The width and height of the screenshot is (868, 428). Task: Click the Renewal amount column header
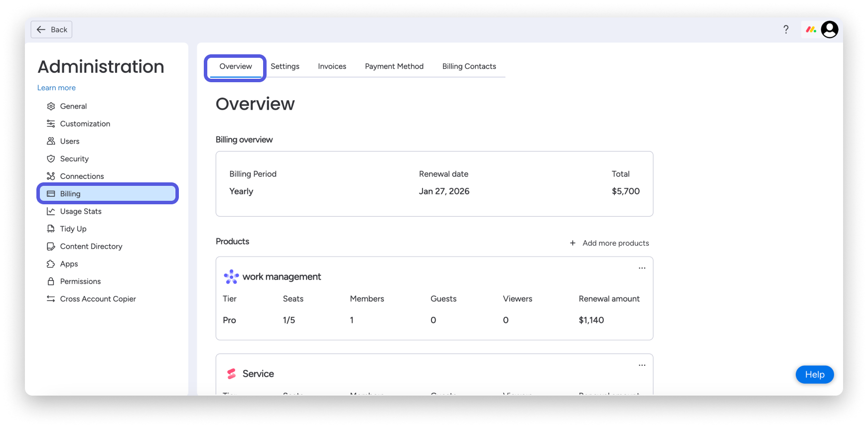coord(609,299)
